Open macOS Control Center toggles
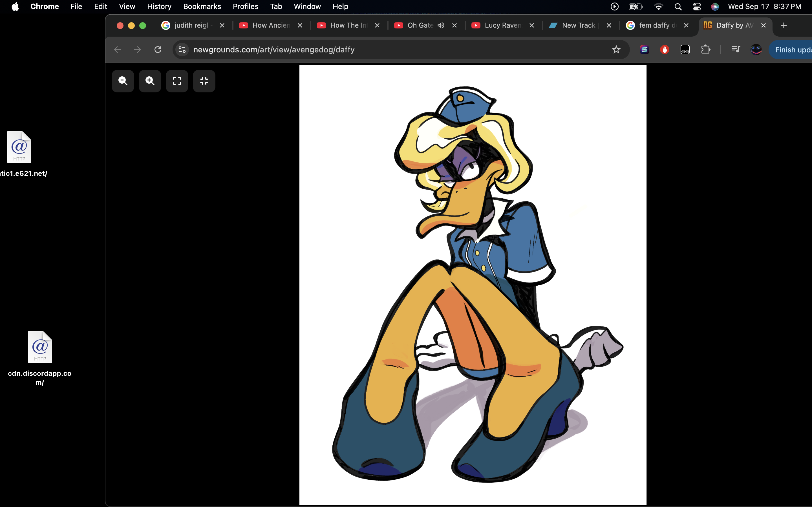This screenshot has height=507, width=812. click(697, 7)
